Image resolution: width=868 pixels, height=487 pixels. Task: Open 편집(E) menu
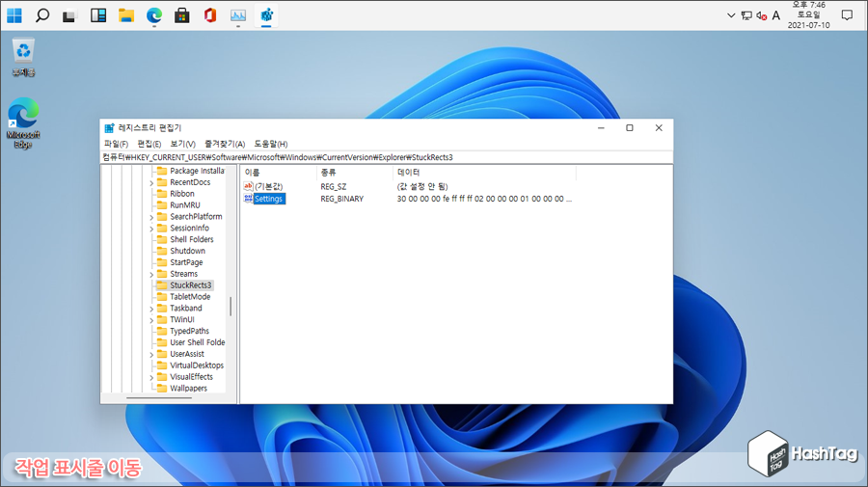click(x=149, y=144)
